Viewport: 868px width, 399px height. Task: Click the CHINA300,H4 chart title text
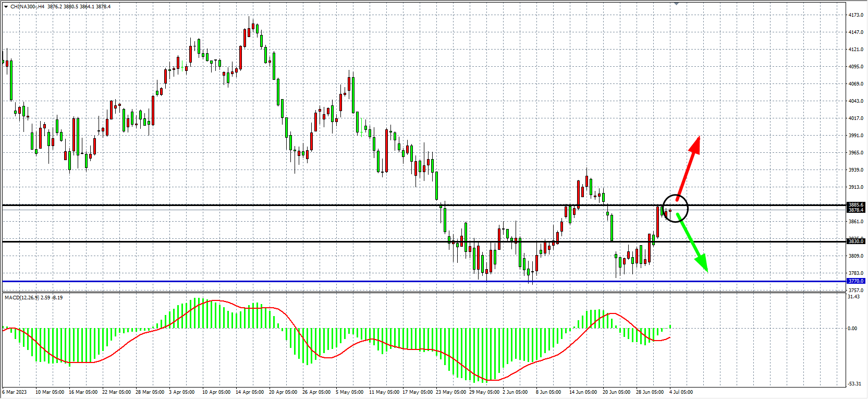(27, 7)
